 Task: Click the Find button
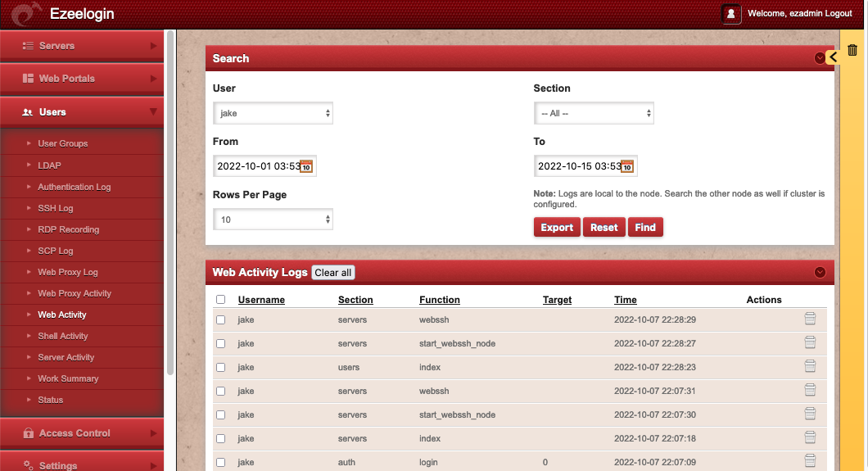645,228
